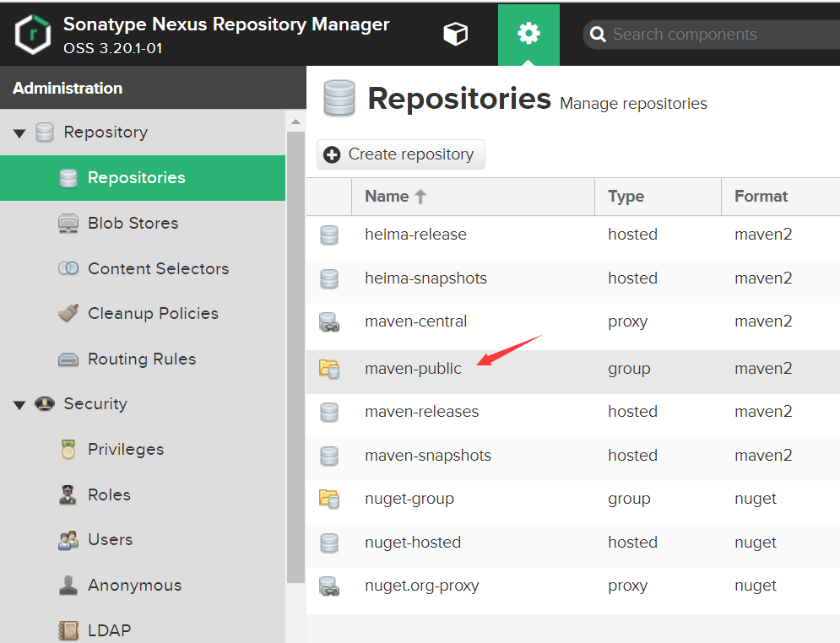The image size is (840, 643).
Task: Click the maven-snapshots hosted icon
Action: coord(329,457)
